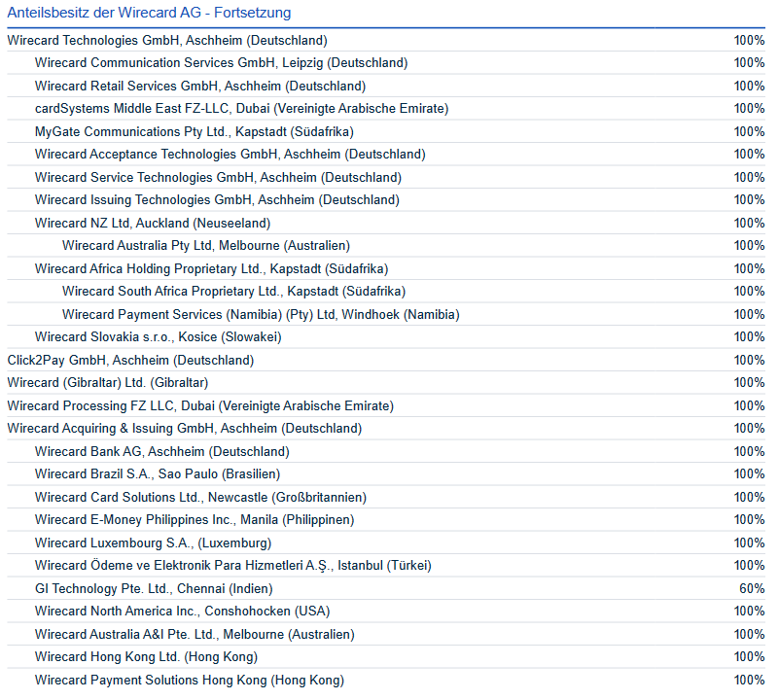This screenshot has height=700, width=779.
Task: Select 'Wirecard Australia Pty Ltd, Melbourne' row
Action: click(386, 246)
